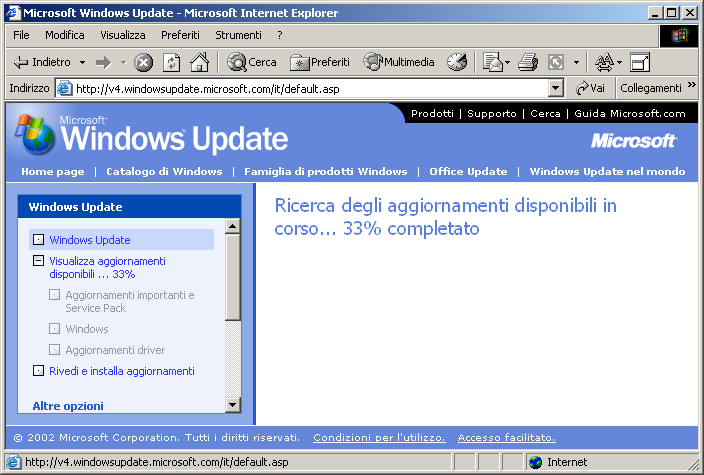The height and width of the screenshot is (475, 704).
Task: Open the Cerca link in top black bar
Action: coord(545,114)
